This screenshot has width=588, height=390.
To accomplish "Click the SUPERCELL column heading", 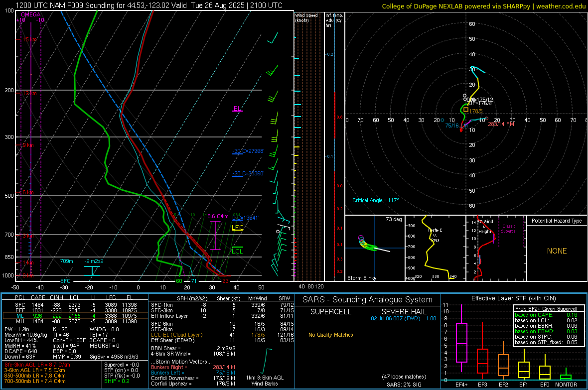I will click(x=331, y=312).
